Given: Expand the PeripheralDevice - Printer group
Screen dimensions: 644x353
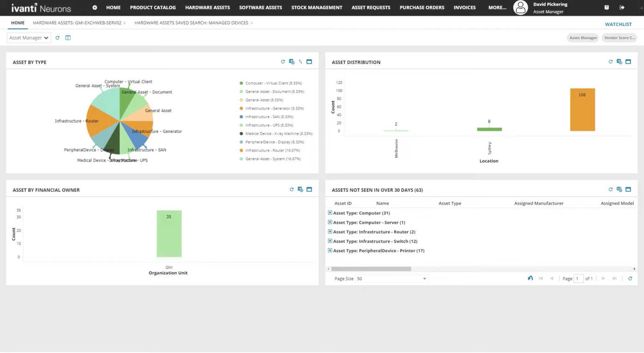Looking at the screenshot, I should 329,250.
